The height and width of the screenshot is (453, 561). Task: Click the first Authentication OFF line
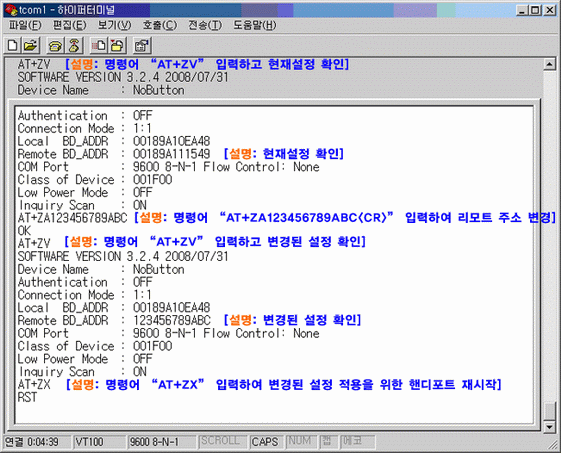(x=85, y=115)
